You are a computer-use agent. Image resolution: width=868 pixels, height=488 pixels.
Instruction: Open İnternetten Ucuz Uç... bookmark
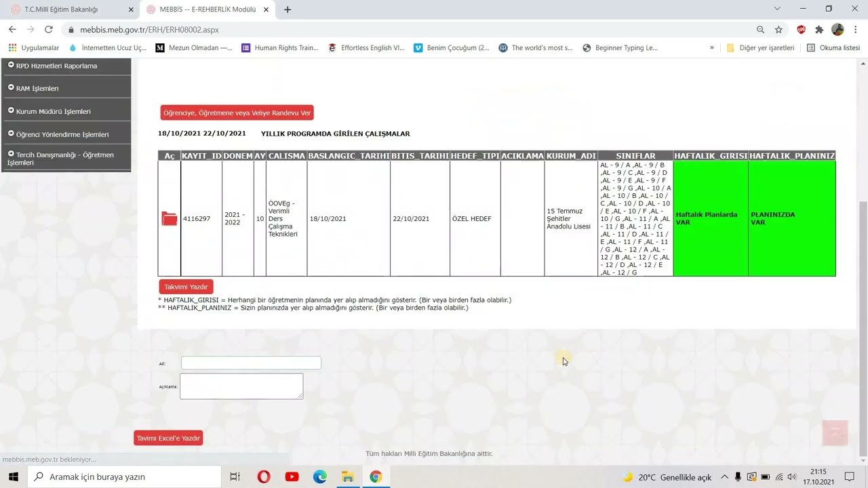[108, 48]
